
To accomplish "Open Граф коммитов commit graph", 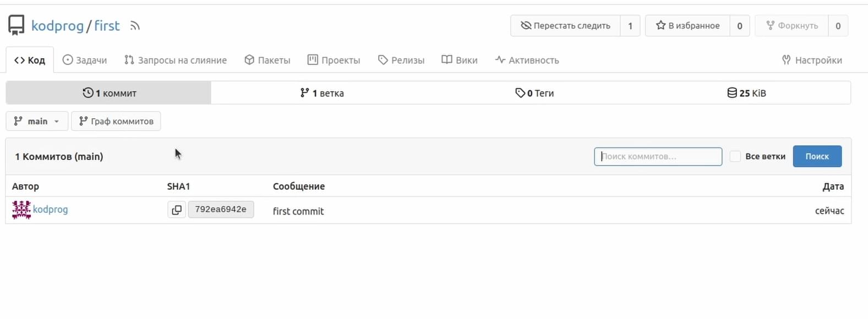I will pos(116,121).
